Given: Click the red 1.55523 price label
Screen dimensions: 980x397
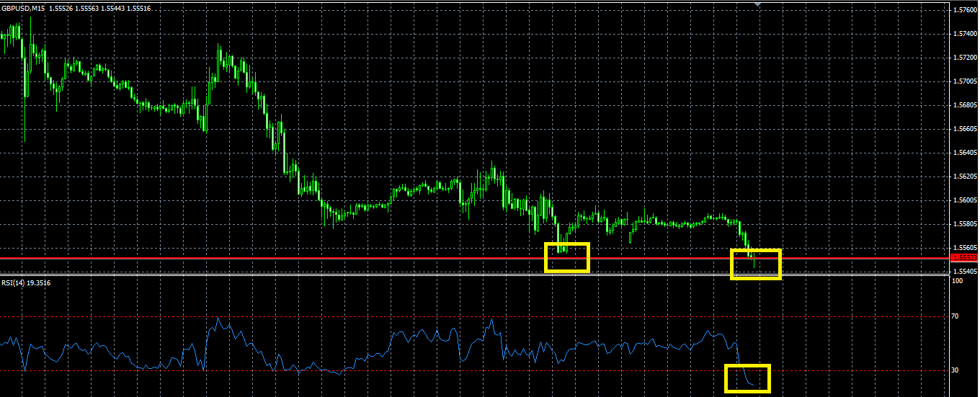Looking at the screenshot, I should pyautogui.click(x=965, y=257).
